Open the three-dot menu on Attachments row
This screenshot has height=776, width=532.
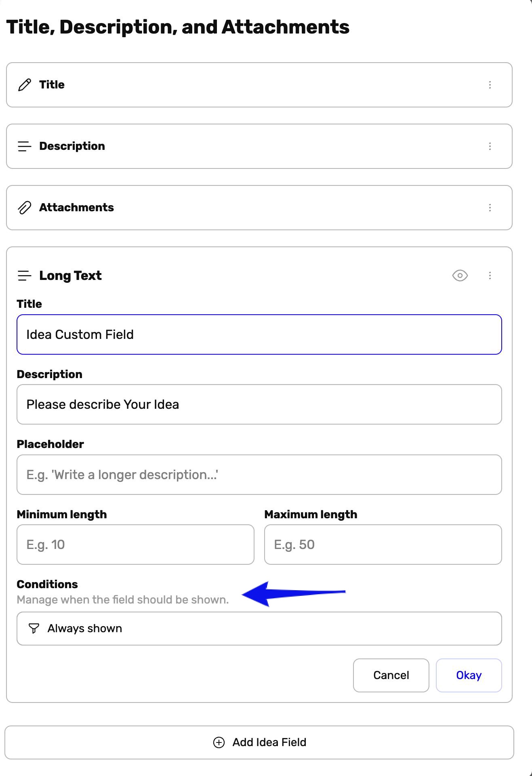(490, 208)
